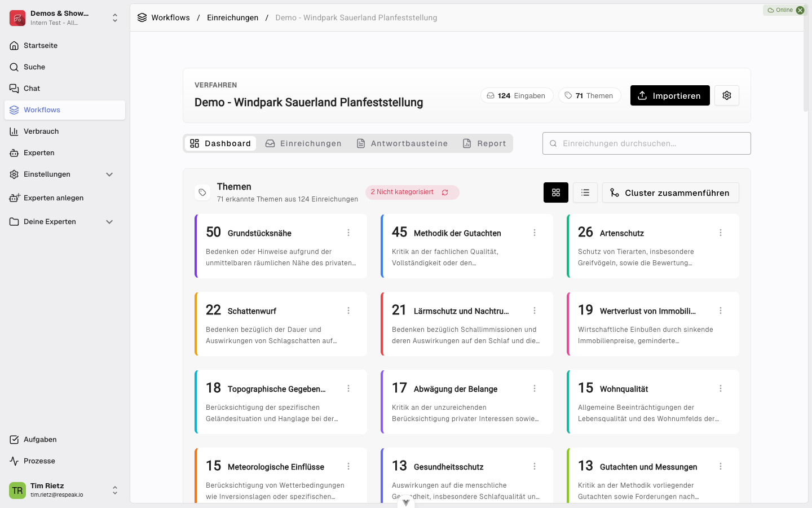Click the procedure settings gear button
The width and height of the screenshot is (812, 508).
[727, 95]
